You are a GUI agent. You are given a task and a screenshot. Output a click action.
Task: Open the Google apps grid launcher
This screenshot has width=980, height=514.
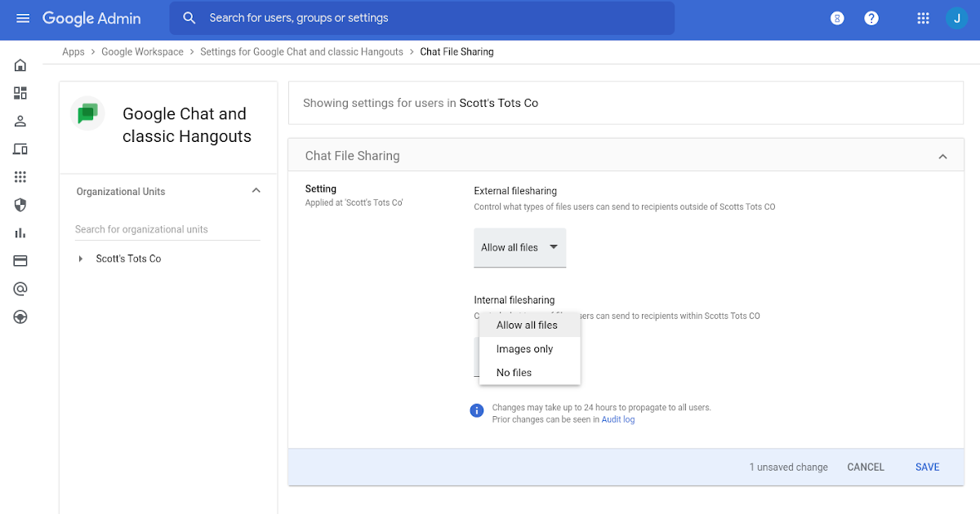924,18
